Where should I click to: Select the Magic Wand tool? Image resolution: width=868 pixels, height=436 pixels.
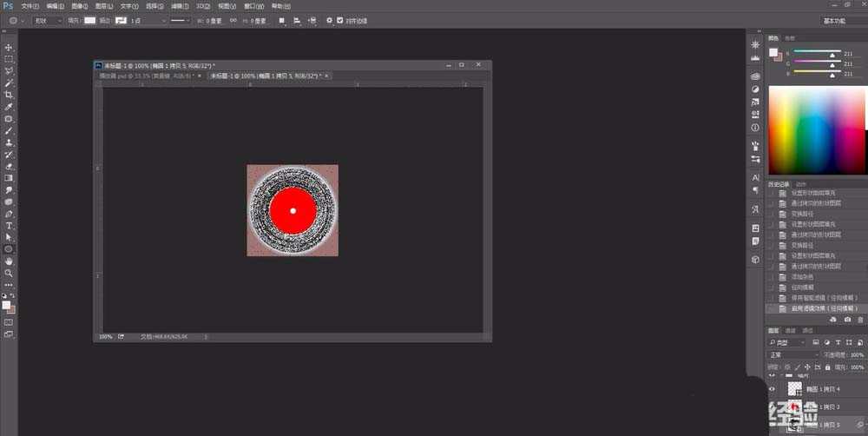tap(9, 83)
